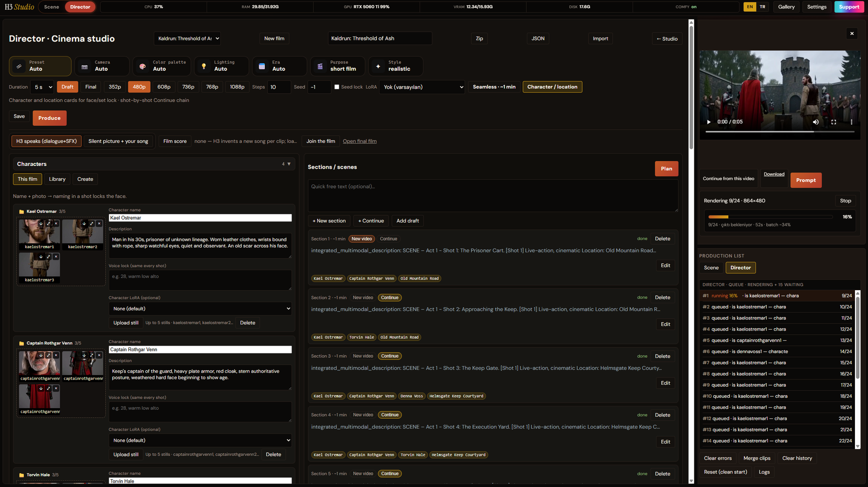Switch Production List to the Scene tab

(x=711, y=268)
